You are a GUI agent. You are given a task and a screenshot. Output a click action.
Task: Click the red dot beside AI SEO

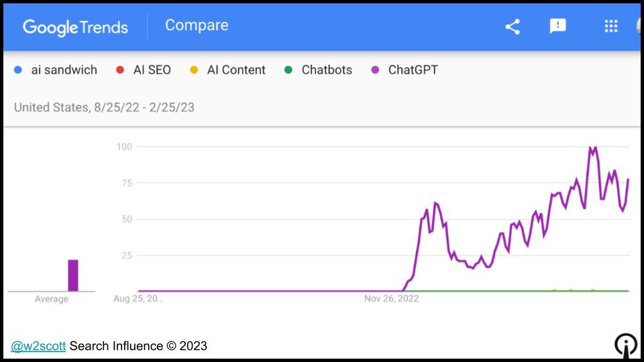120,70
